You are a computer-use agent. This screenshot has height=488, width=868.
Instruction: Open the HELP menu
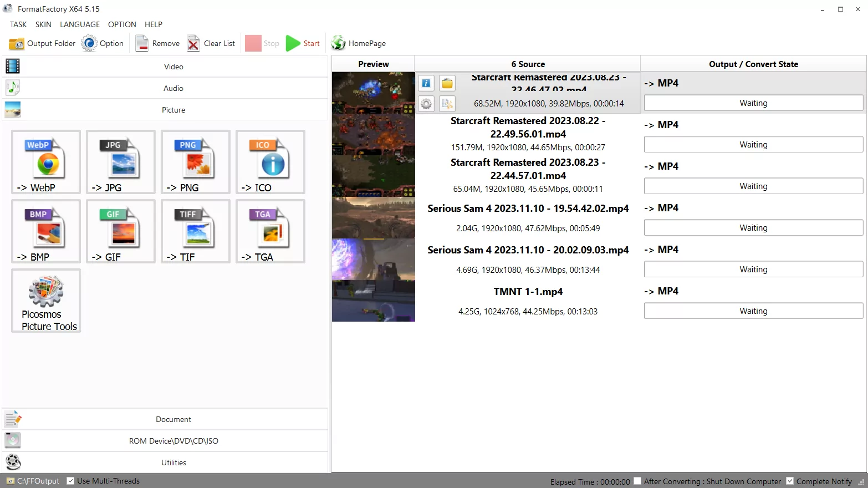click(x=154, y=24)
